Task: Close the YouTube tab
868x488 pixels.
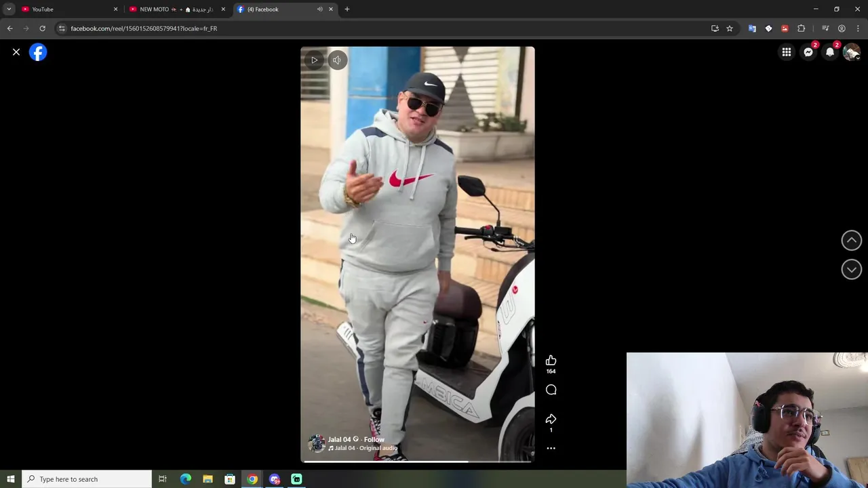Action: [115, 9]
